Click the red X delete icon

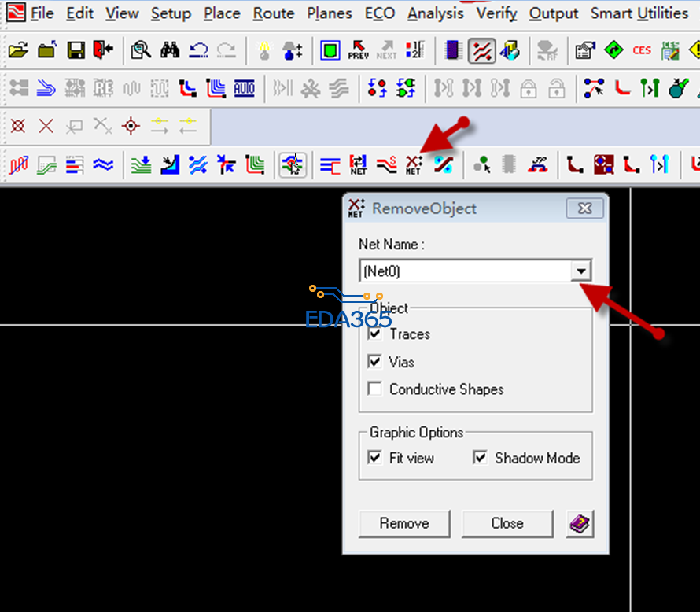46,127
